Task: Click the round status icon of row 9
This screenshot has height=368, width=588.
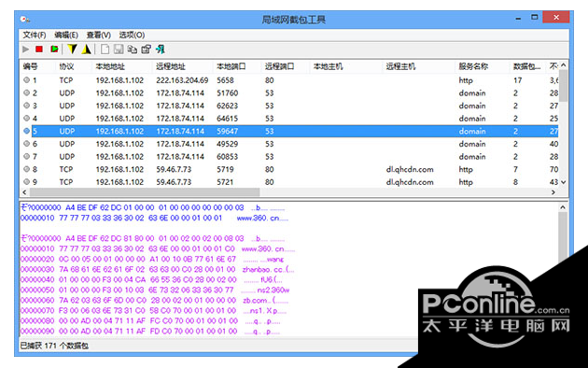Action: (x=26, y=182)
